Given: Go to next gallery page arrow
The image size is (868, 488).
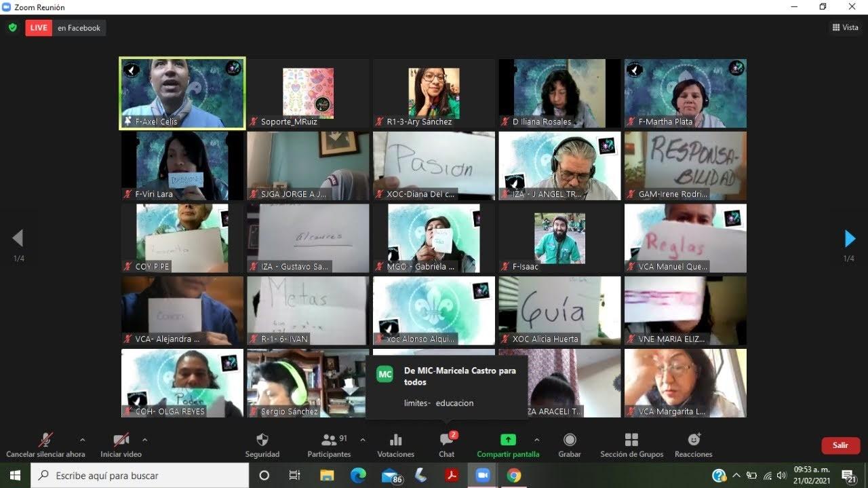Looking at the screenshot, I should coord(849,239).
